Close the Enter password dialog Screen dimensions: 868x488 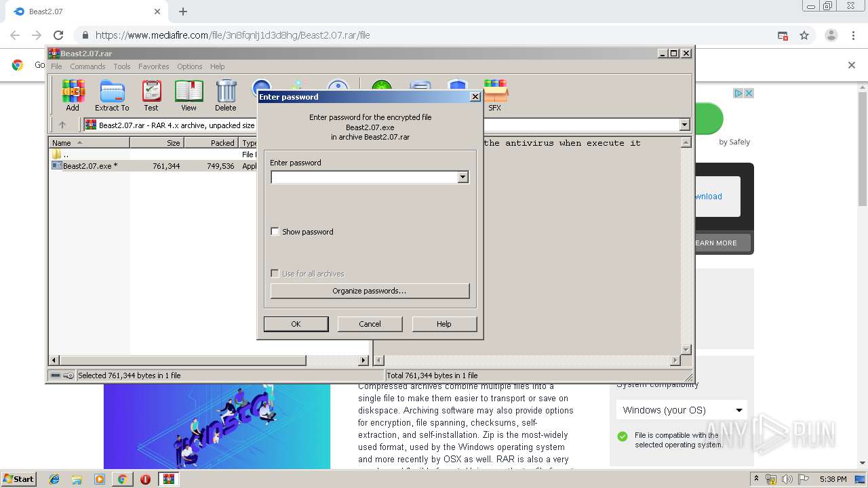[x=475, y=97]
